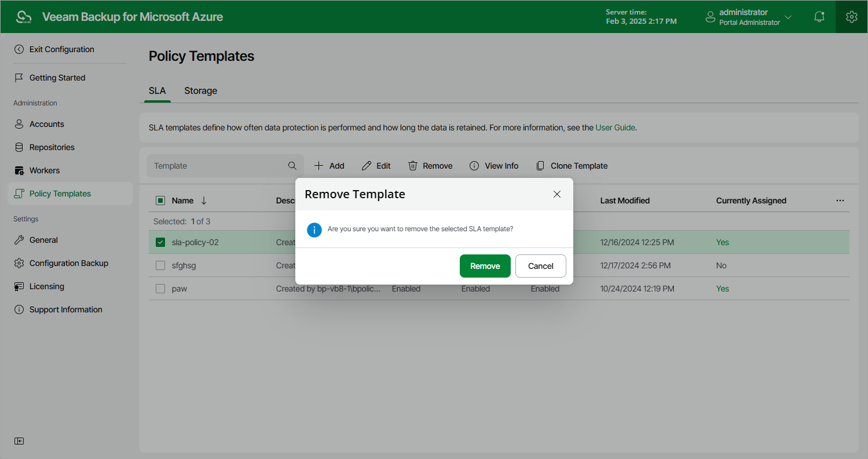Click the administrator user avatar icon
Screen dimensions: 868x459
click(x=710, y=17)
